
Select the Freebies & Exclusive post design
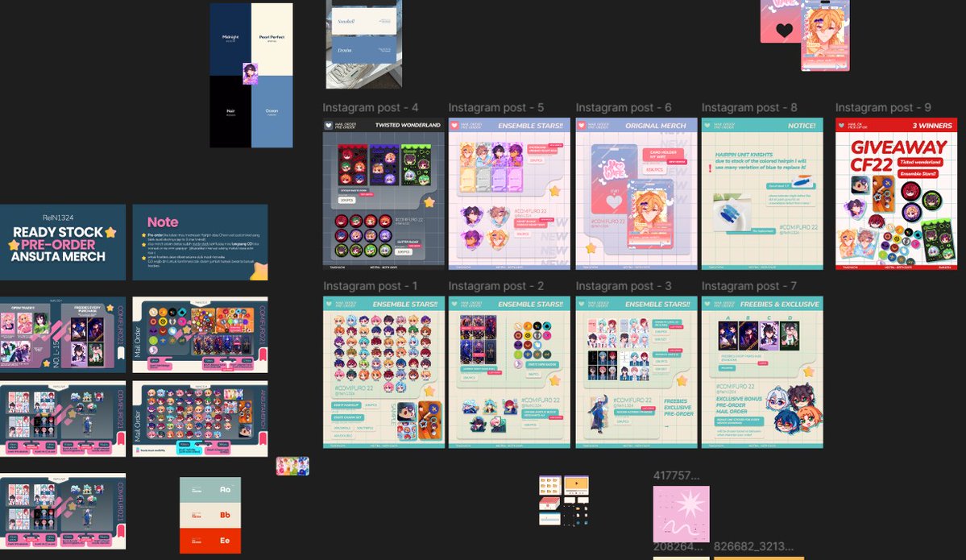(762, 372)
